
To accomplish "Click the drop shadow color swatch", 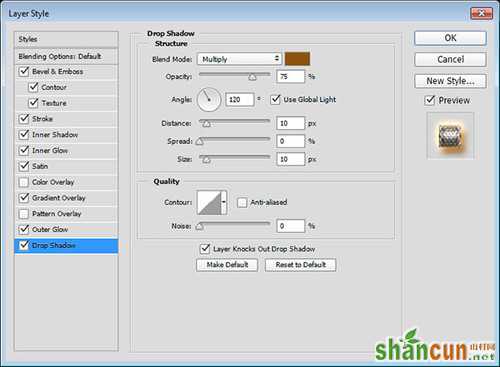I will [x=297, y=59].
